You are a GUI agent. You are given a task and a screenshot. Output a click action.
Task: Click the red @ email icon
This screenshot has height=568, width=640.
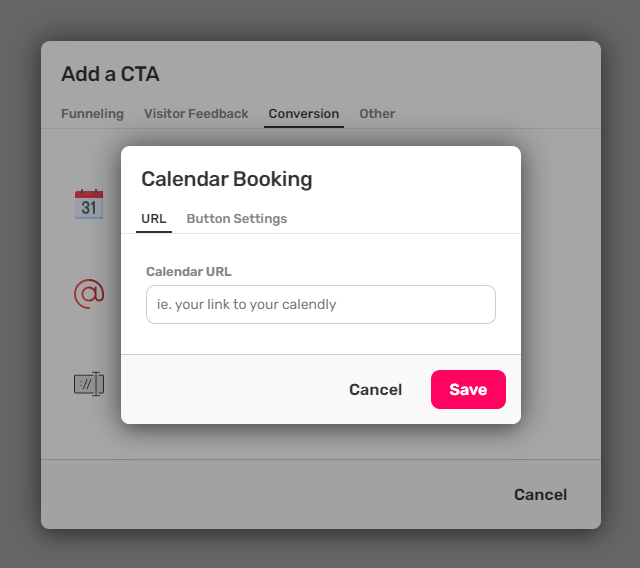tap(89, 293)
